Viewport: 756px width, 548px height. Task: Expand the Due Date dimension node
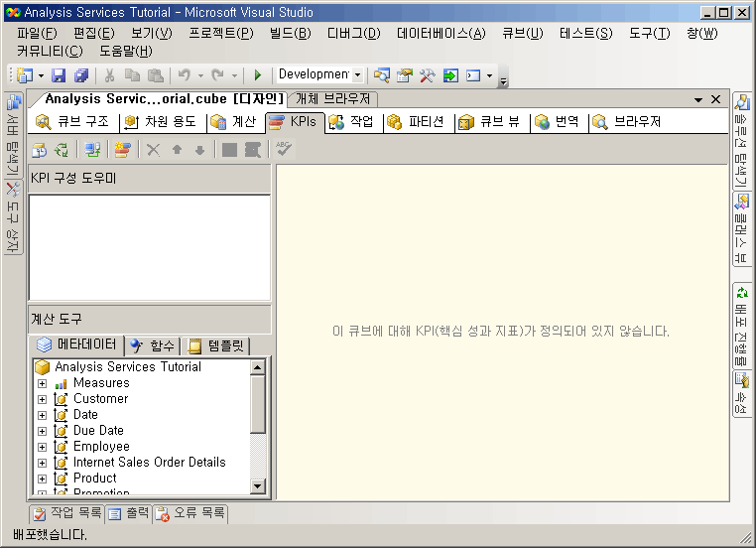43,431
